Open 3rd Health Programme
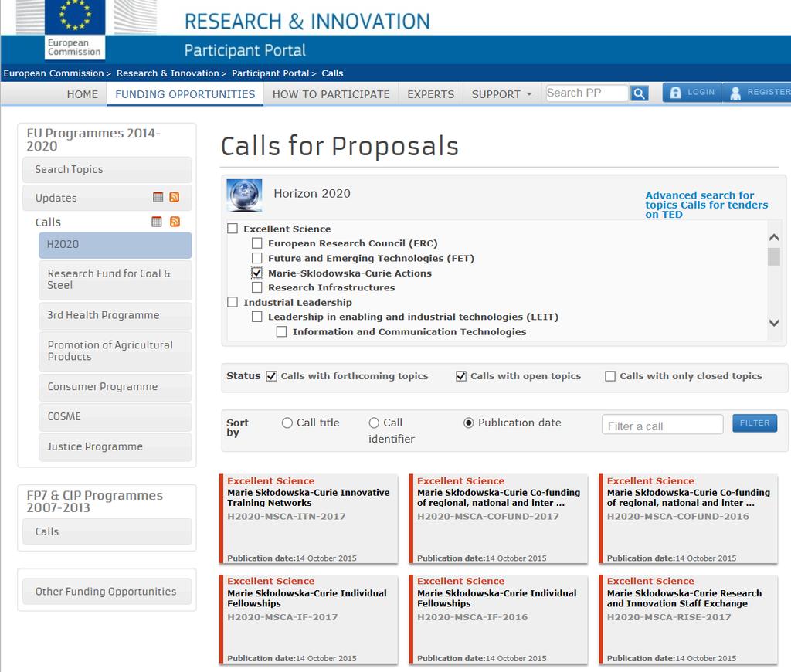791x672 pixels. click(115, 315)
